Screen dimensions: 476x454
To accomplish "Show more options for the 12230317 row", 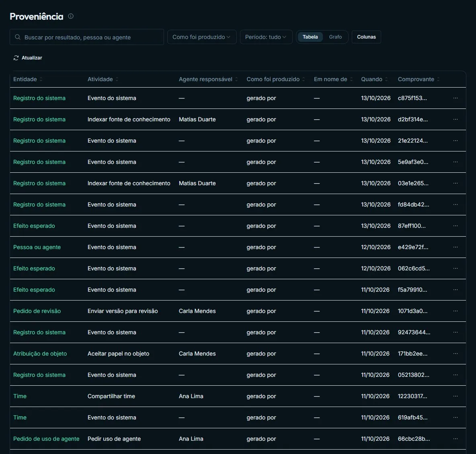I will tap(455, 396).
